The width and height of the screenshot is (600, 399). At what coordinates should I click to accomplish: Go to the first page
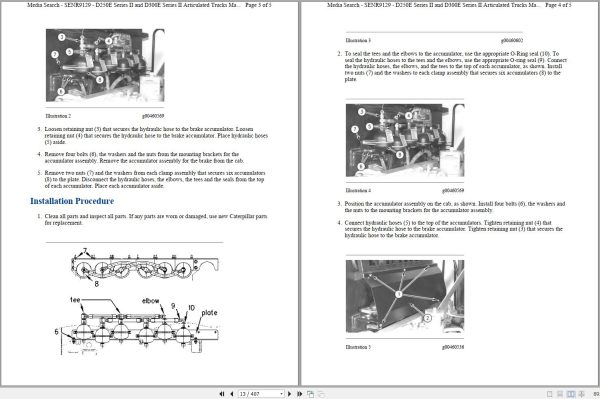click(222, 394)
